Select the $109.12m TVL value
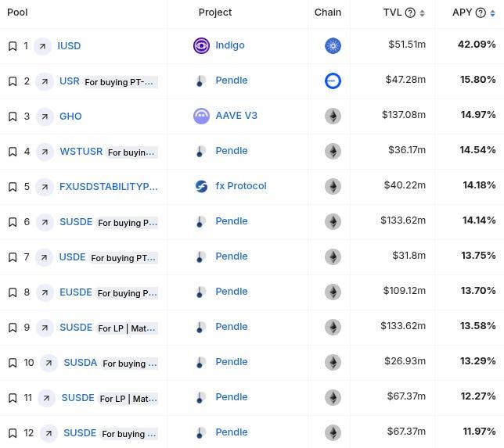 click(405, 291)
